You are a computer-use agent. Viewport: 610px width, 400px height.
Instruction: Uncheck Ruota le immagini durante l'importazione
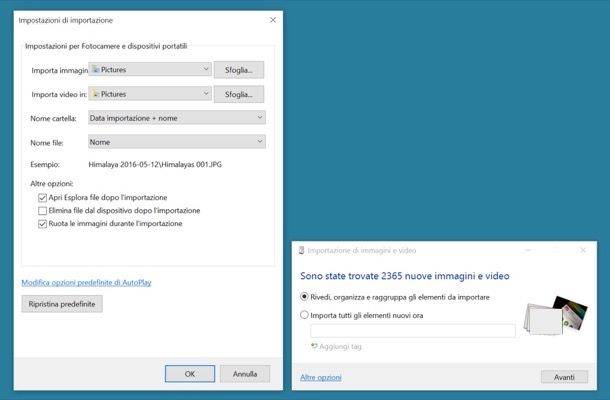(42, 224)
